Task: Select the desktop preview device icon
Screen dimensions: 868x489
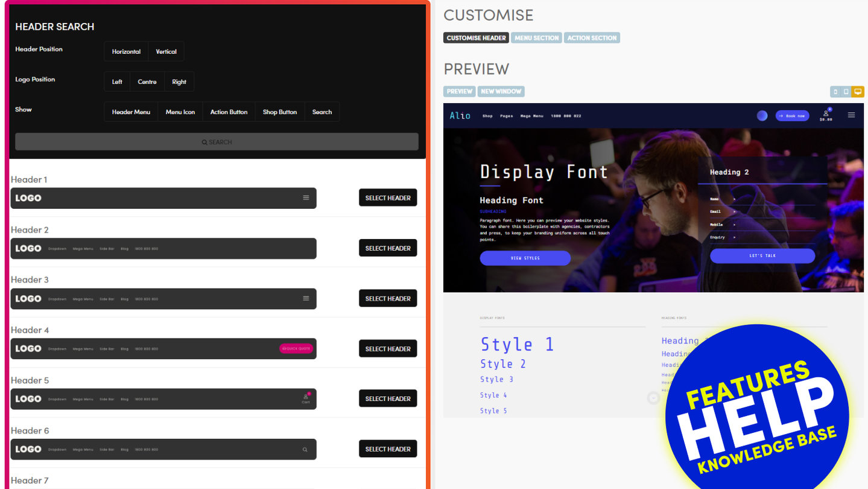Action: [x=858, y=92]
